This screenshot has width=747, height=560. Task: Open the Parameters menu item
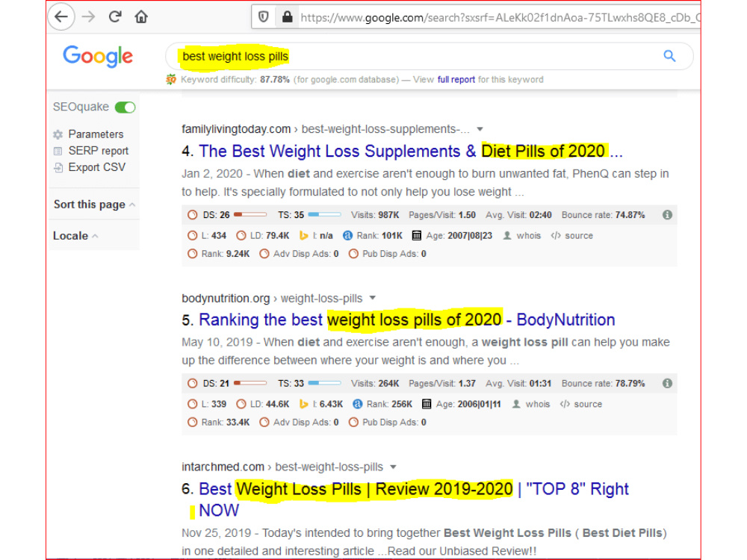96,134
